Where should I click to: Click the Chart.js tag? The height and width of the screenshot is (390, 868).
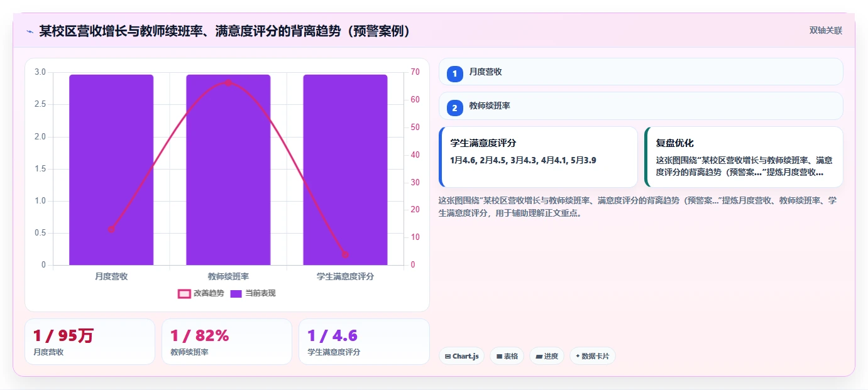tap(461, 356)
